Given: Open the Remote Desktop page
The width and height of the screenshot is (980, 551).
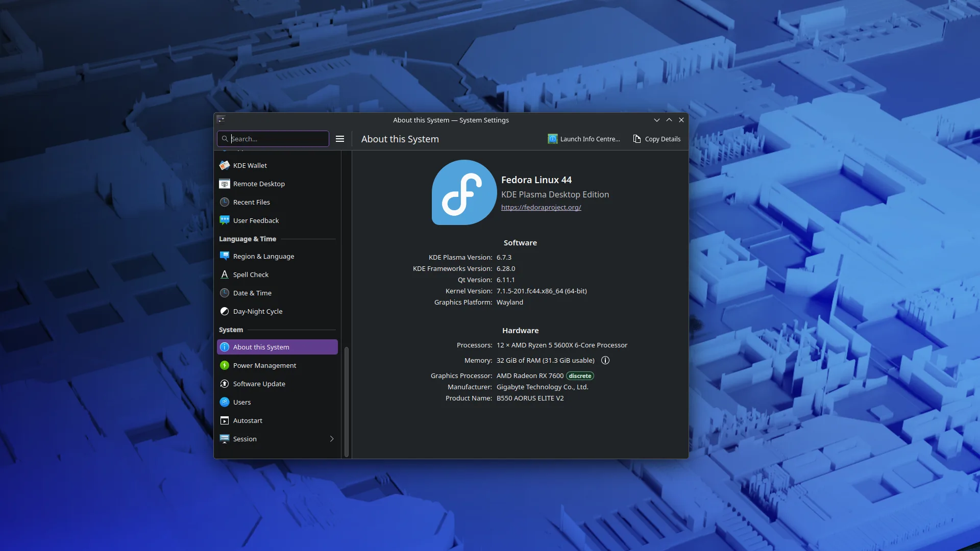Looking at the screenshot, I should click(x=277, y=184).
